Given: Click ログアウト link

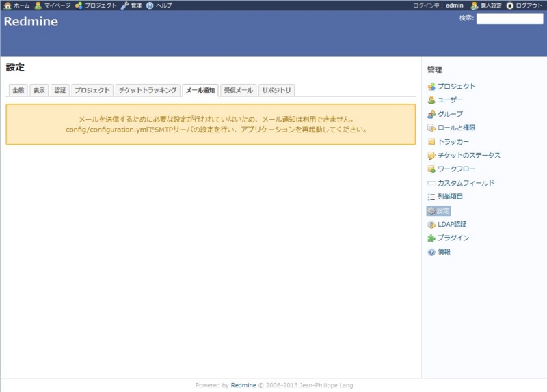Looking at the screenshot, I should pyautogui.click(x=529, y=5).
